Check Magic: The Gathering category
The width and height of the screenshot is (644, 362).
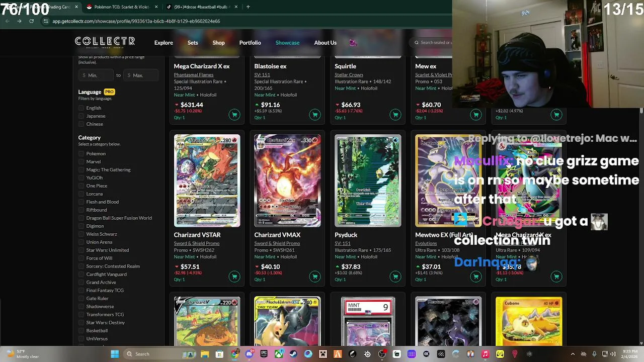[x=81, y=170]
